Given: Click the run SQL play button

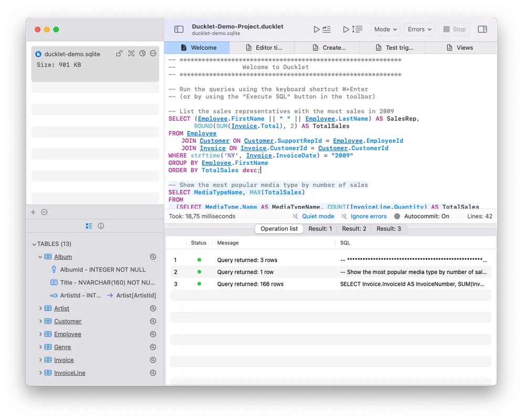Looking at the screenshot, I should (322, 29).
